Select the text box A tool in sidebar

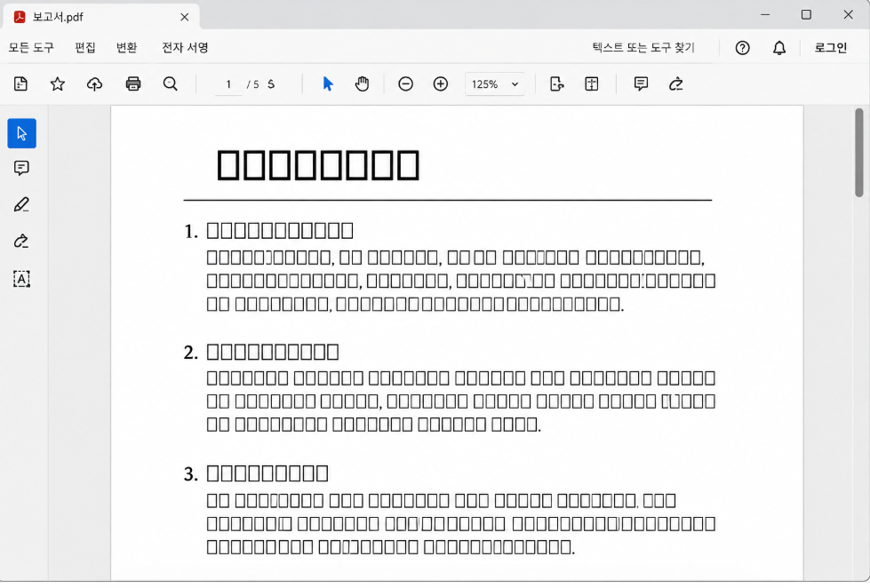tap(21, 279)
